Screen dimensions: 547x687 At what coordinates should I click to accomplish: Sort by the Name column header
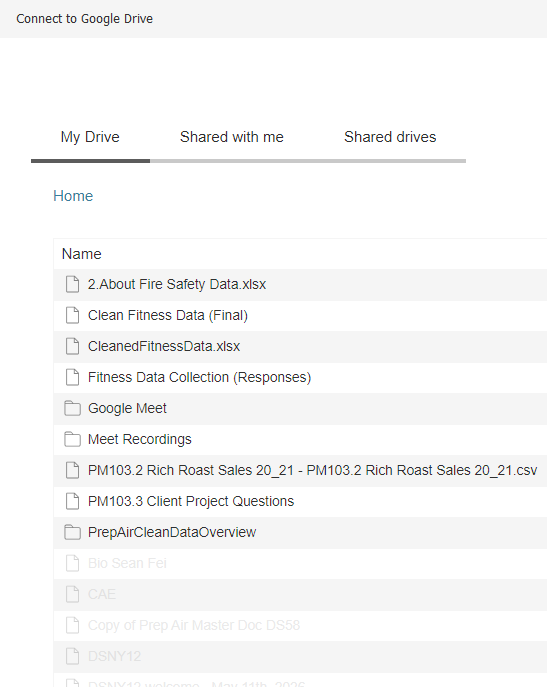[x=82, y=254]
